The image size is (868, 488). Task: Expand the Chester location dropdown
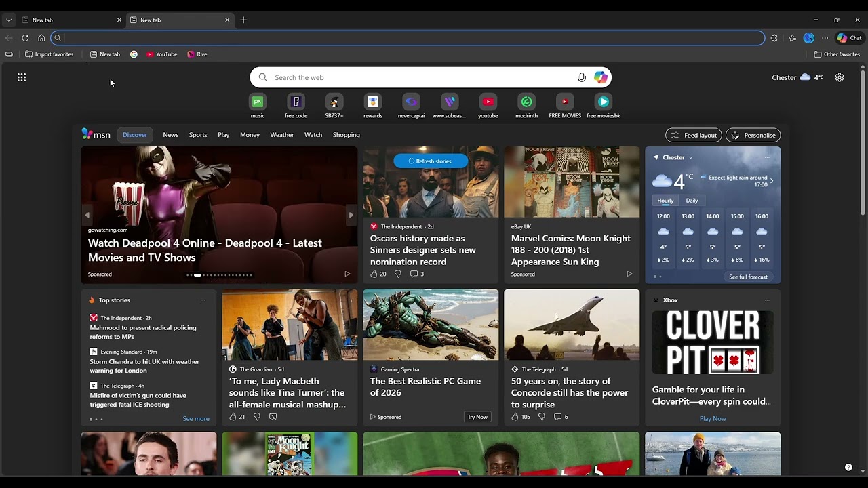[x=690, y=157]
